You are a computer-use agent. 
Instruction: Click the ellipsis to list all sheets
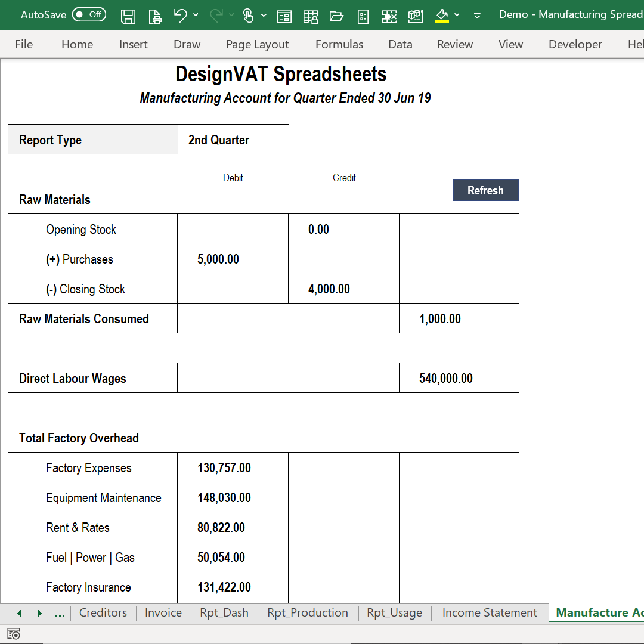[x=59, y=612]
